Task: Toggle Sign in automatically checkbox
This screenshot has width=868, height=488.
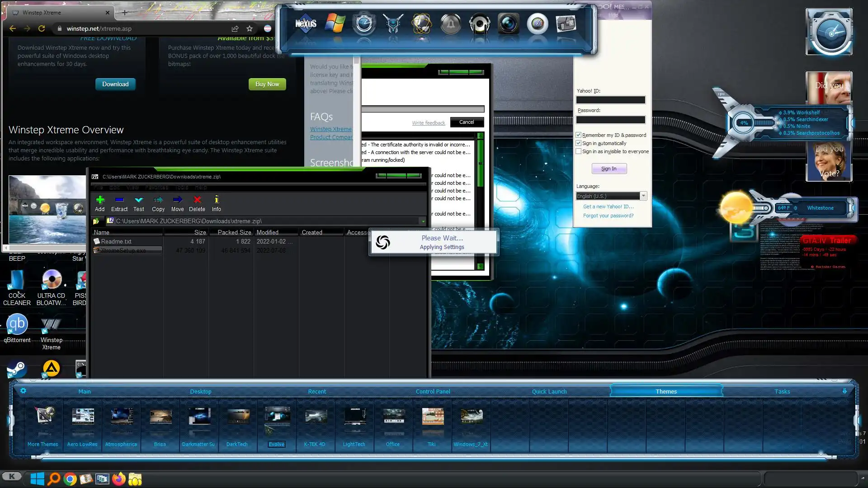Action: coord(578,143)
